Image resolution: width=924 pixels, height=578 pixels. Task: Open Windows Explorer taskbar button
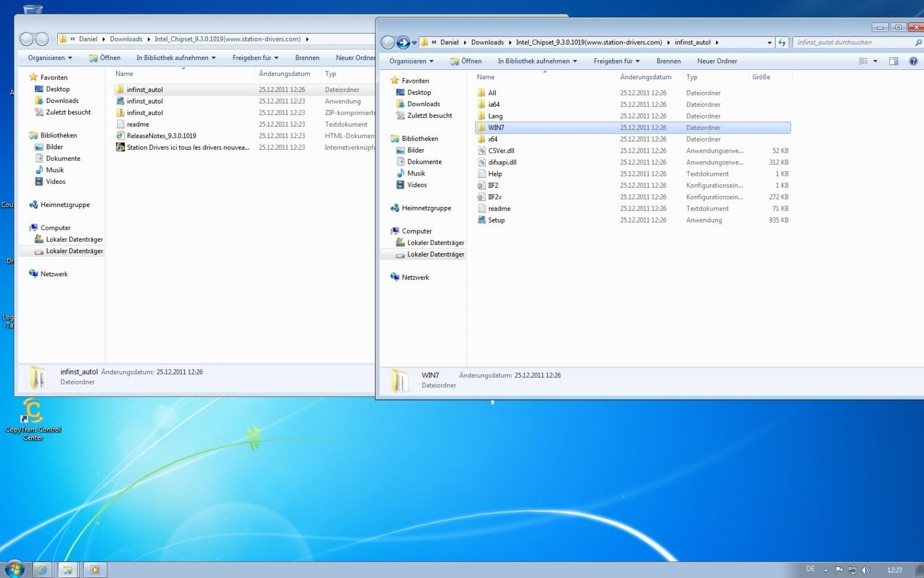(x=68, y=570)
